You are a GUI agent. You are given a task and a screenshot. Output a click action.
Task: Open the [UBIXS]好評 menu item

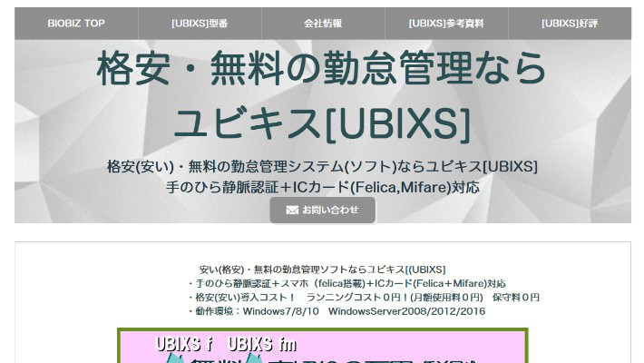click(x=570, y=24)
